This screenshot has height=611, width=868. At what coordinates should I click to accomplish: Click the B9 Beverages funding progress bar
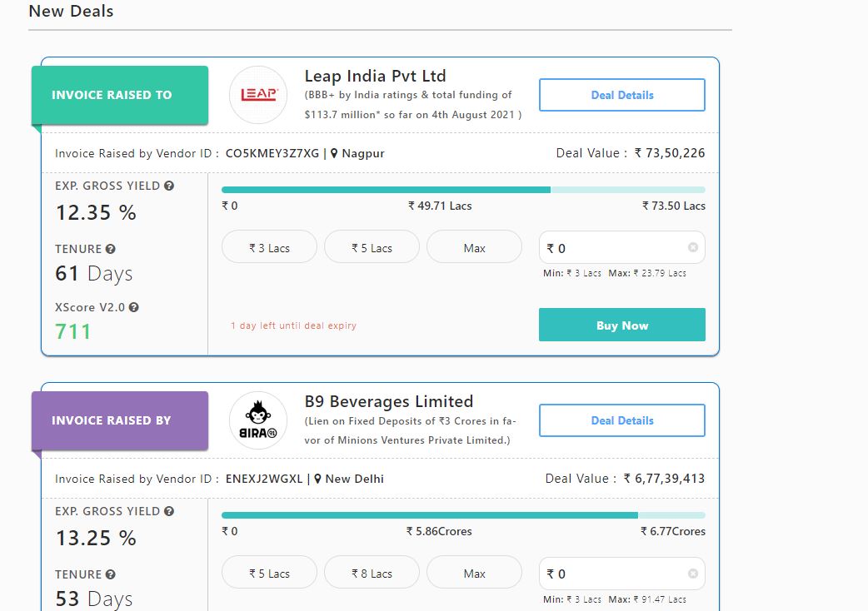point(463,515)
